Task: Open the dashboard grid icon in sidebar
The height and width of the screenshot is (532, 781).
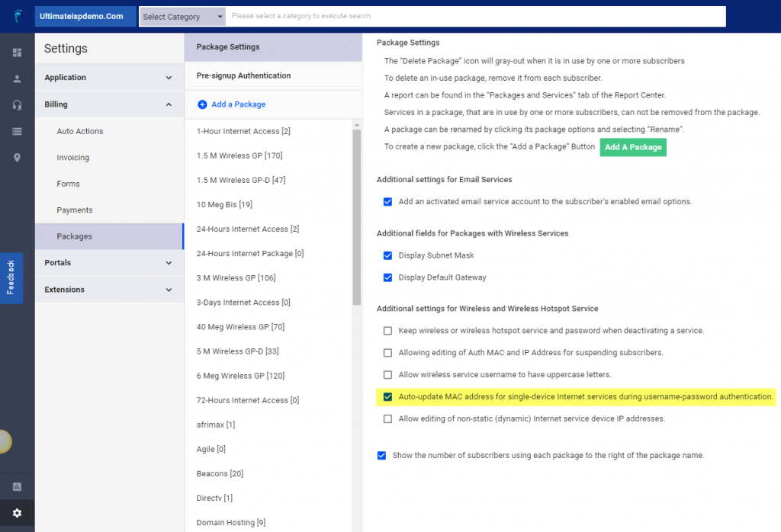Action: click(x=15, y=53)
